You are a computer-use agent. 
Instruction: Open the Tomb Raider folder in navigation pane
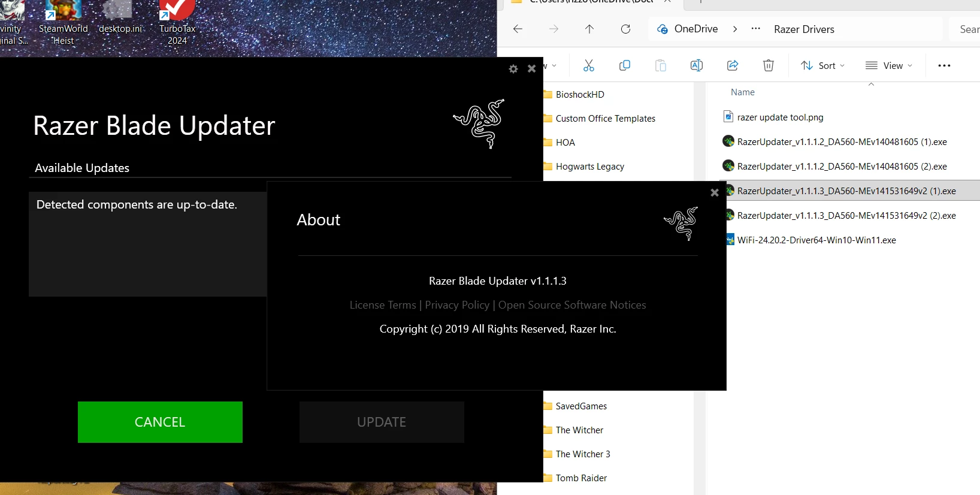581,478
